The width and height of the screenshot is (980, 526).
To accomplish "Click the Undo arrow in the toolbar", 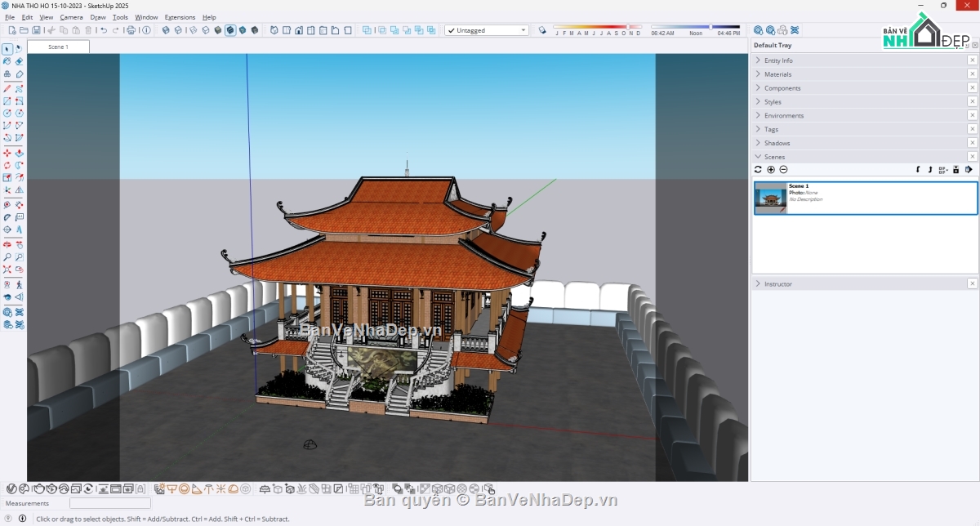I will tap(104, 30).
